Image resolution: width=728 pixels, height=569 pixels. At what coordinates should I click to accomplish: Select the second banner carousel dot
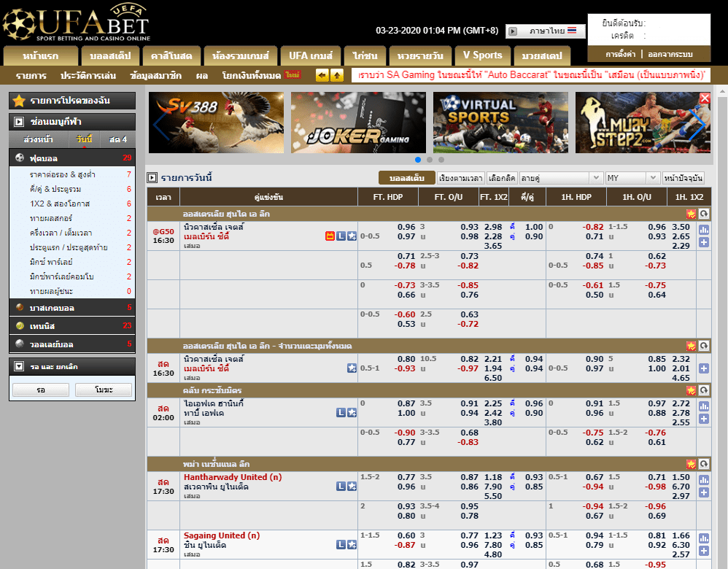pyautogui.click(x=430, y=160)
